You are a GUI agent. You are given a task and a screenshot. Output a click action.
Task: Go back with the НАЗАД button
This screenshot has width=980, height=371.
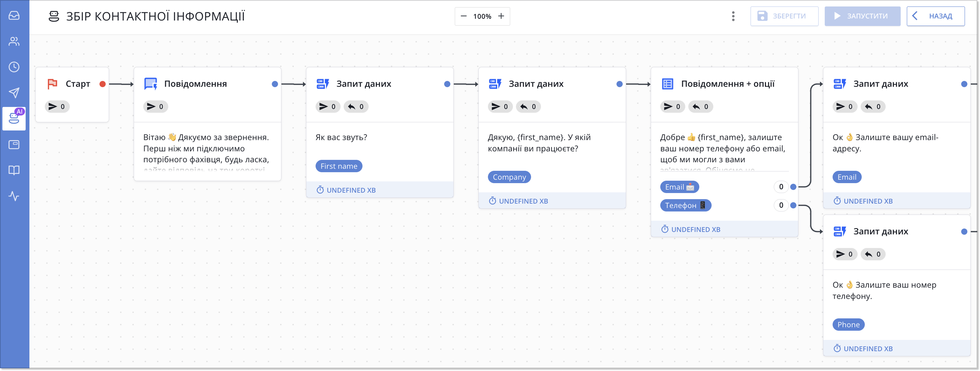coord(935,16)
